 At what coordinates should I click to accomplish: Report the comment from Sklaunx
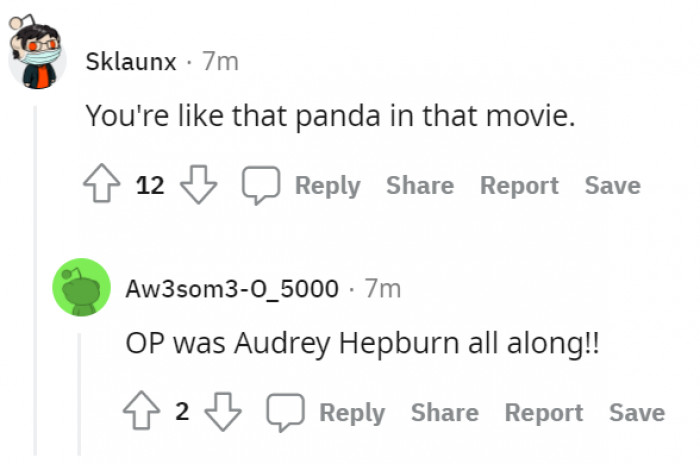point(519,186)
